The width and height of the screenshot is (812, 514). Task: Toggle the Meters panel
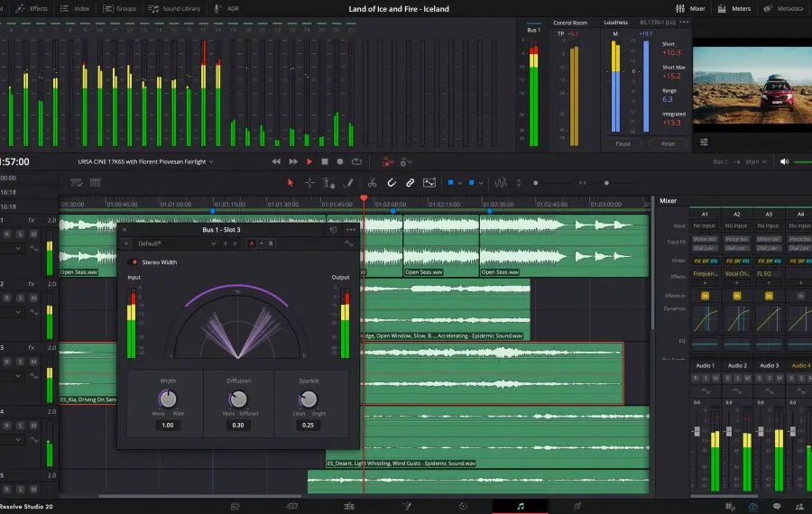pyautogui.click(x=734, y=8)
